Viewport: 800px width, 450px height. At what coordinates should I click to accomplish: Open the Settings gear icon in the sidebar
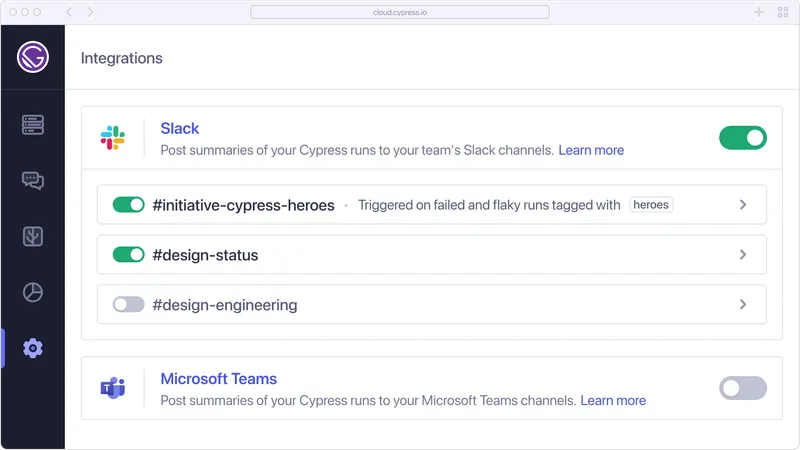[33, 348]
